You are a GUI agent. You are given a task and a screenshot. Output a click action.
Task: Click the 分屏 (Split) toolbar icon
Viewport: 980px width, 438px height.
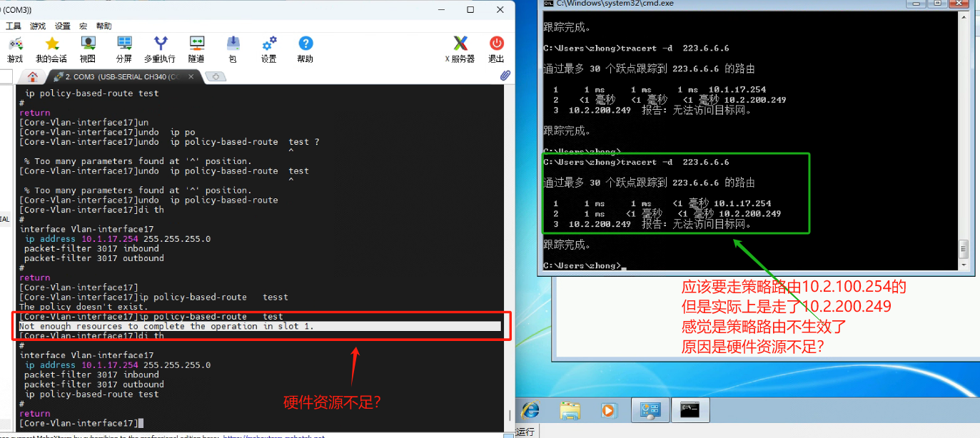tap(124, 50)
